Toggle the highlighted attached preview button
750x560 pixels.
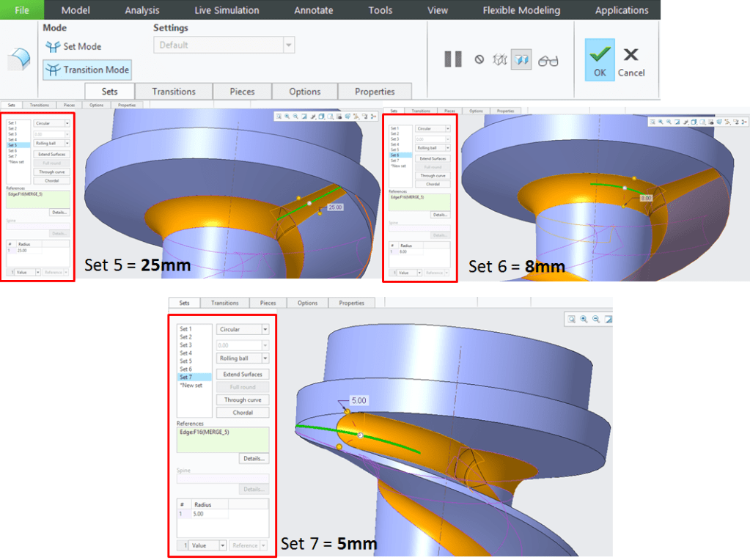pyautogui.click(x=521, y=60)
